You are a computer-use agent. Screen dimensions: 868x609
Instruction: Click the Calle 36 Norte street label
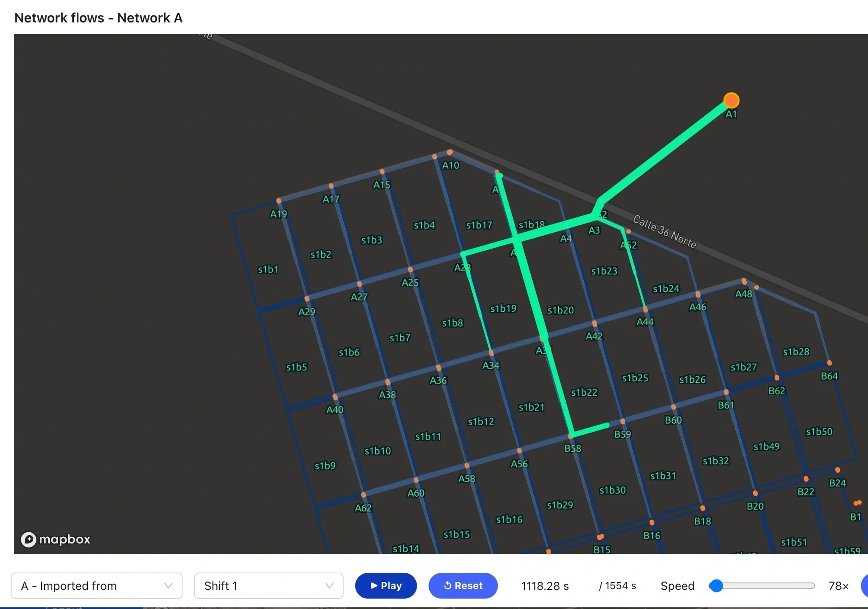tap(664, 232)
